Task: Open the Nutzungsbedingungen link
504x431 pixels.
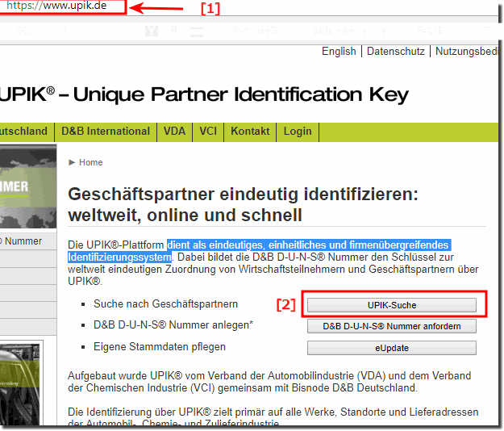Action: (x=467, y=51)
